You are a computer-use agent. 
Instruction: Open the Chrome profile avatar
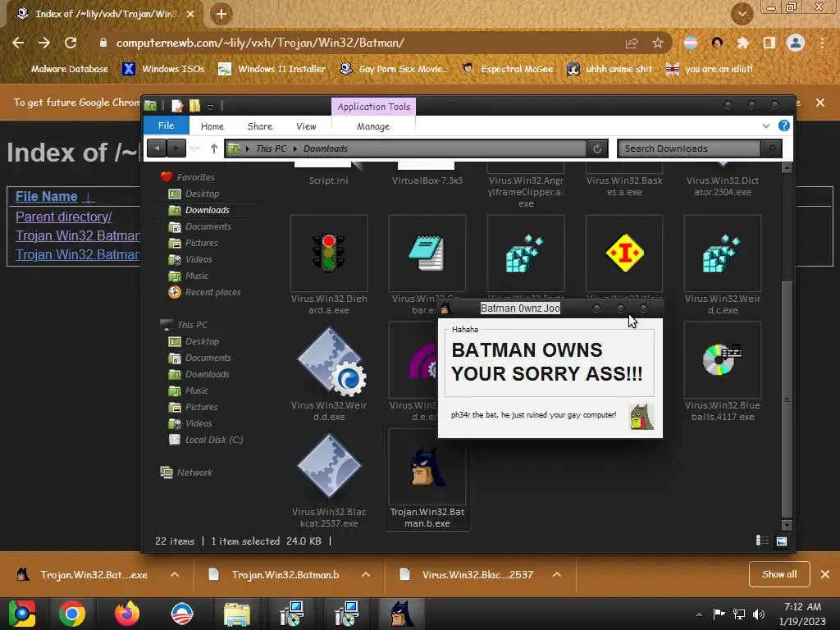(796, 43)
